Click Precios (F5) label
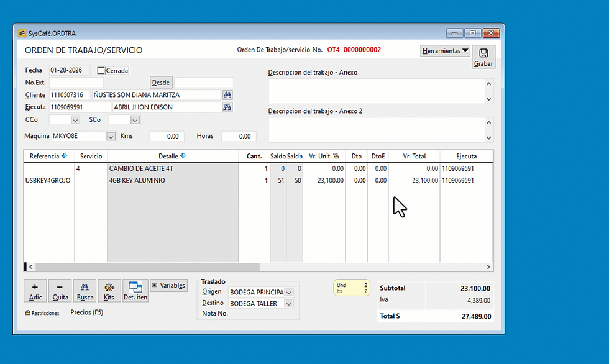This screenshot has height=364, width=609. click(x=86, y=312)
